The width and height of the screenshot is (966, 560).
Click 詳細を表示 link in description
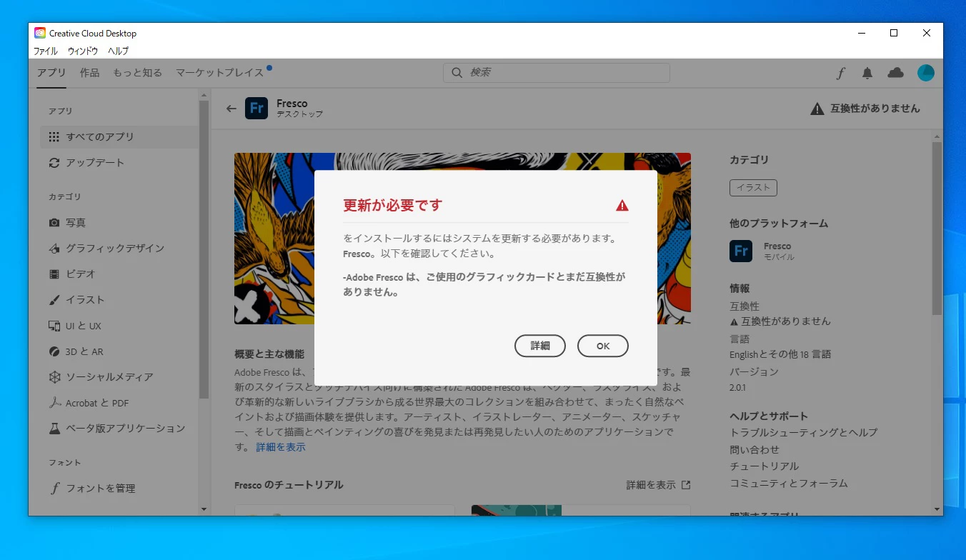coord(281,447)
